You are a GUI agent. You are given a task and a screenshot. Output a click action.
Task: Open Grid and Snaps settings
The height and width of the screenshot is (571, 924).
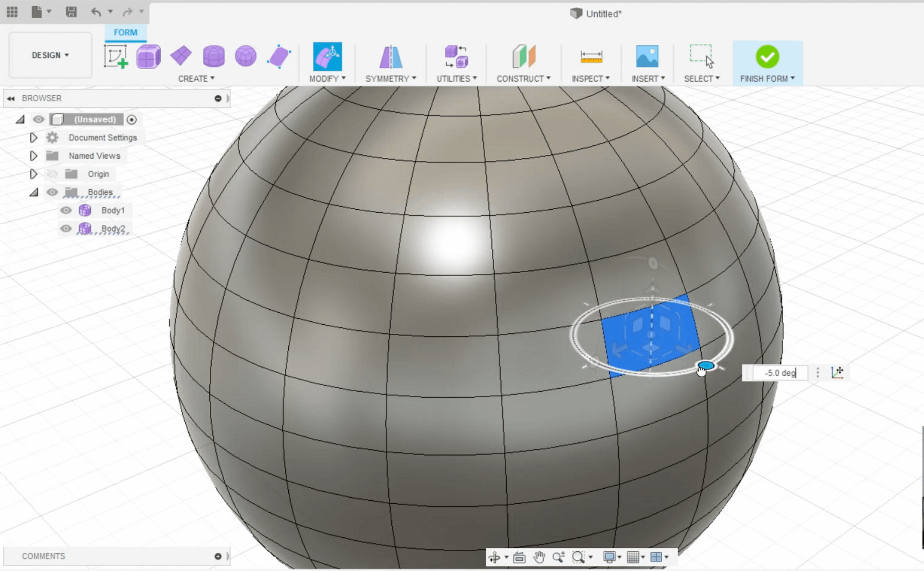click(x=633, y=557)
